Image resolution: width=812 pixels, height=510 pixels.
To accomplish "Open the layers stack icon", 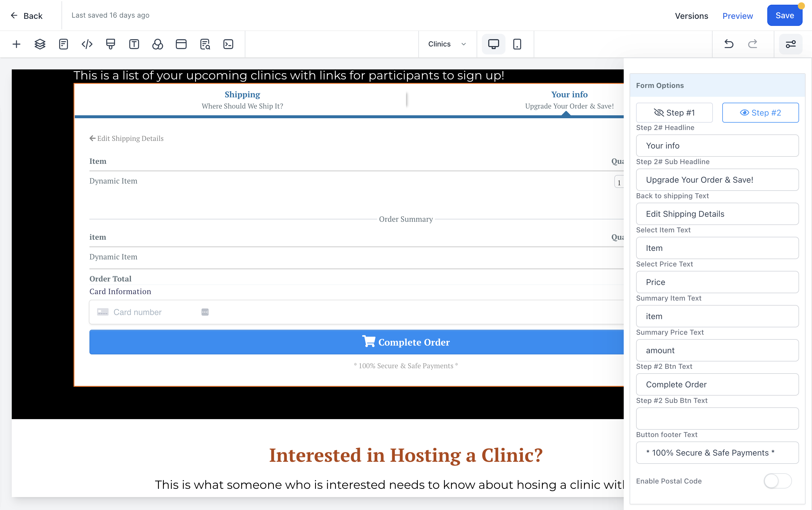I will [x=40, y=44].
